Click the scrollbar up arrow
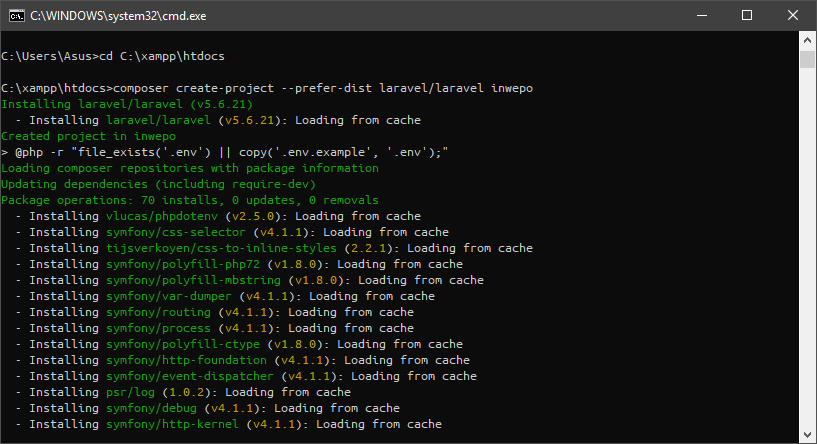This screenshot has width=817, height=444. tap(808, 42)
